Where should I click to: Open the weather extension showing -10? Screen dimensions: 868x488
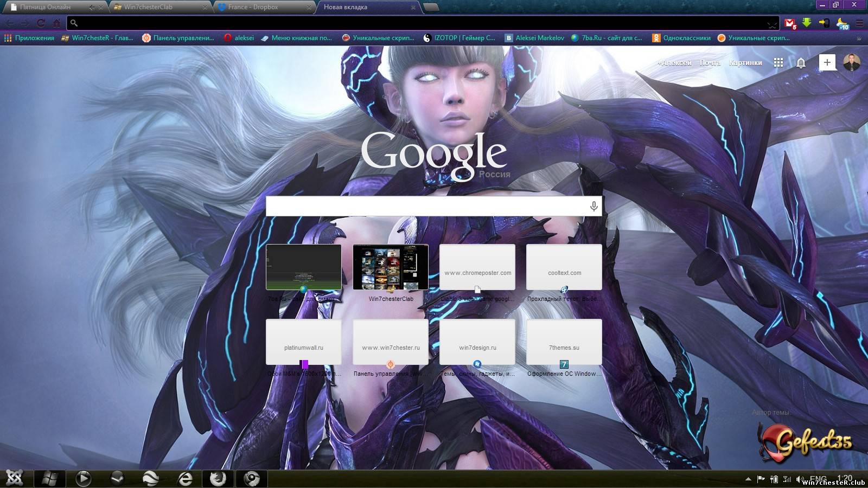coord(843,23)
